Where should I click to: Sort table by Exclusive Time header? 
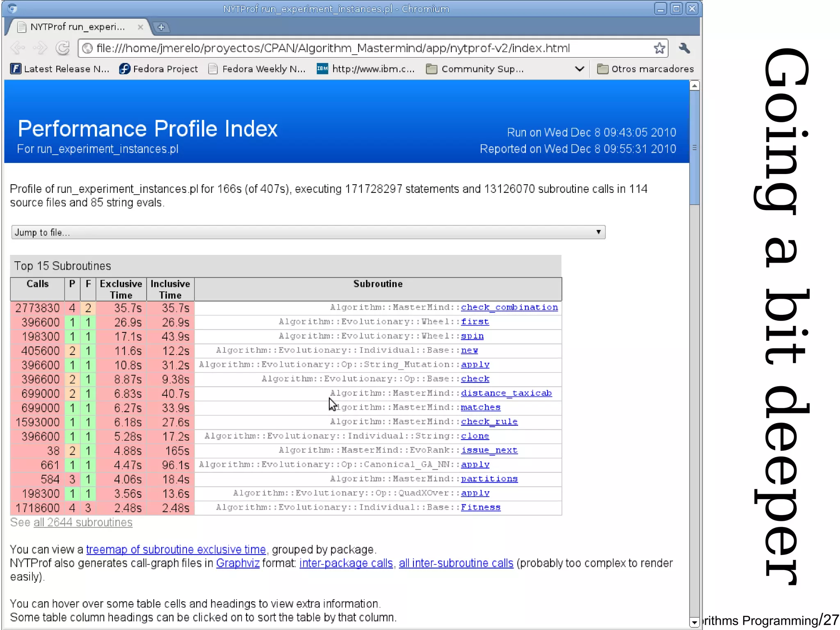121,289
